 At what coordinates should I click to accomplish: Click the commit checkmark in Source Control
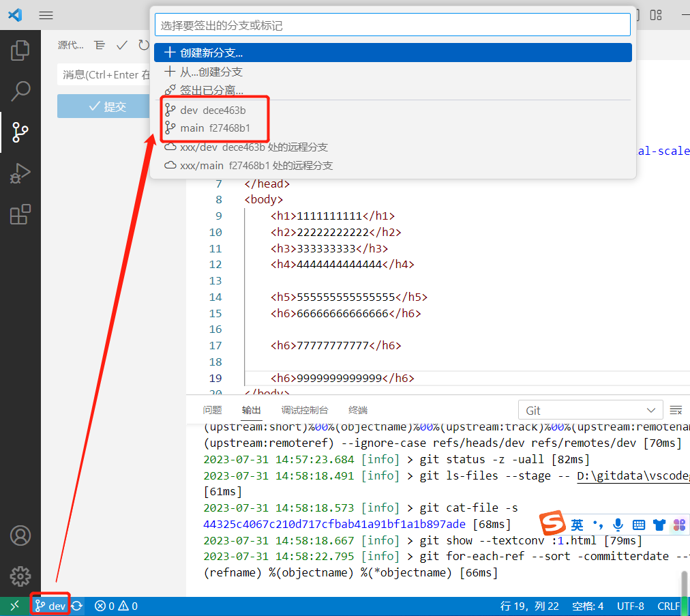pos(121,44)
